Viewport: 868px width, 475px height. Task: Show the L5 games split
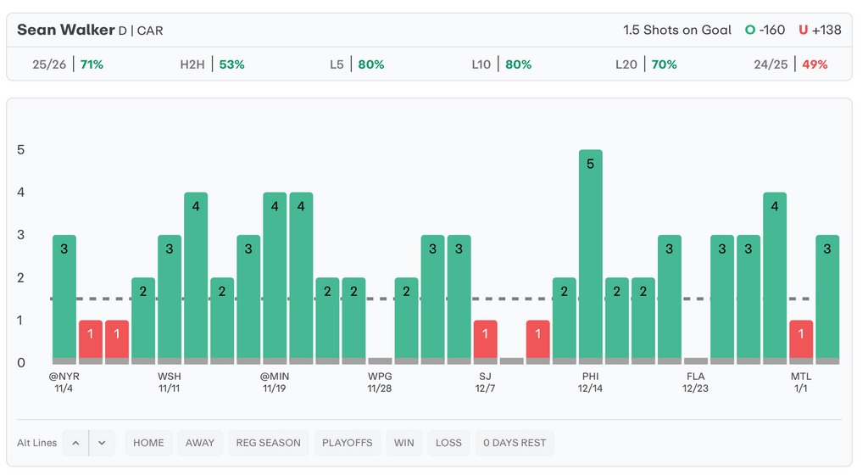point(357,64)
